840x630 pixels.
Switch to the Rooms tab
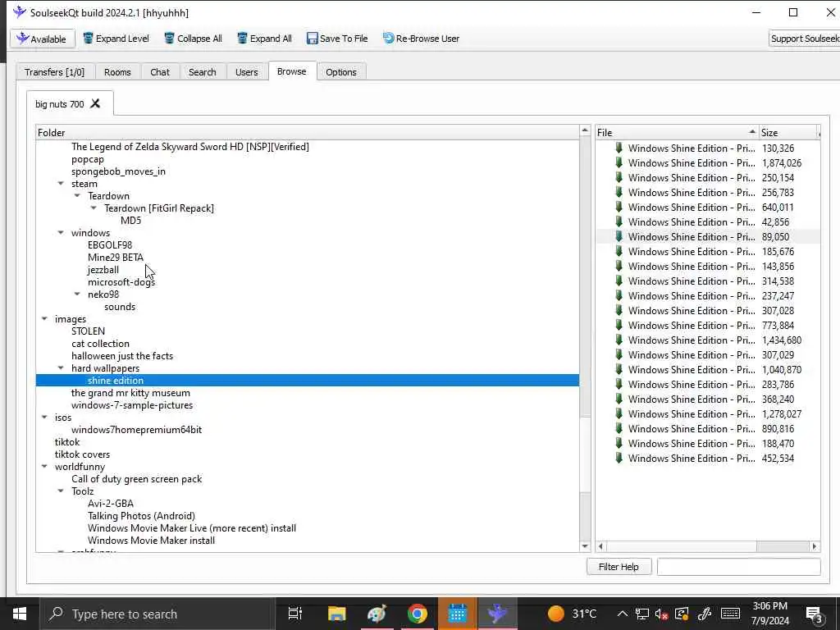tap(117, 72)
